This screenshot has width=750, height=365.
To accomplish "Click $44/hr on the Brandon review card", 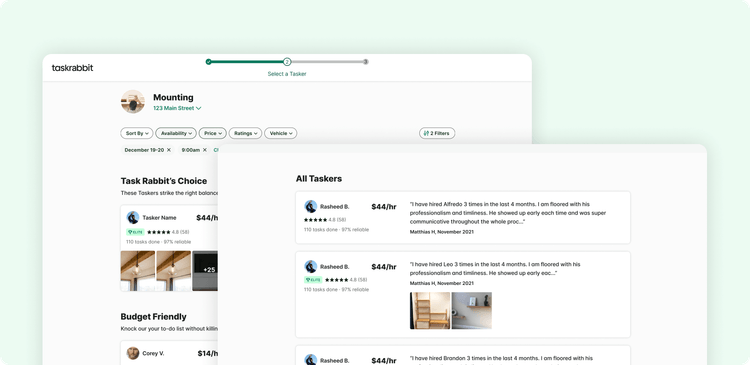I will pyautogui.click(x=384, y=360).
